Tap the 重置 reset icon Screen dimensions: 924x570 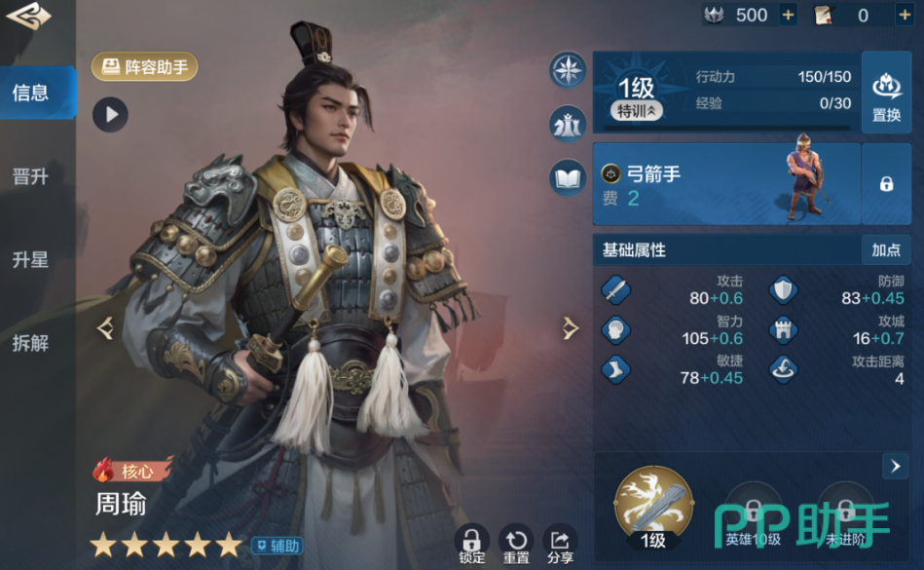click(x=516, y=545)
